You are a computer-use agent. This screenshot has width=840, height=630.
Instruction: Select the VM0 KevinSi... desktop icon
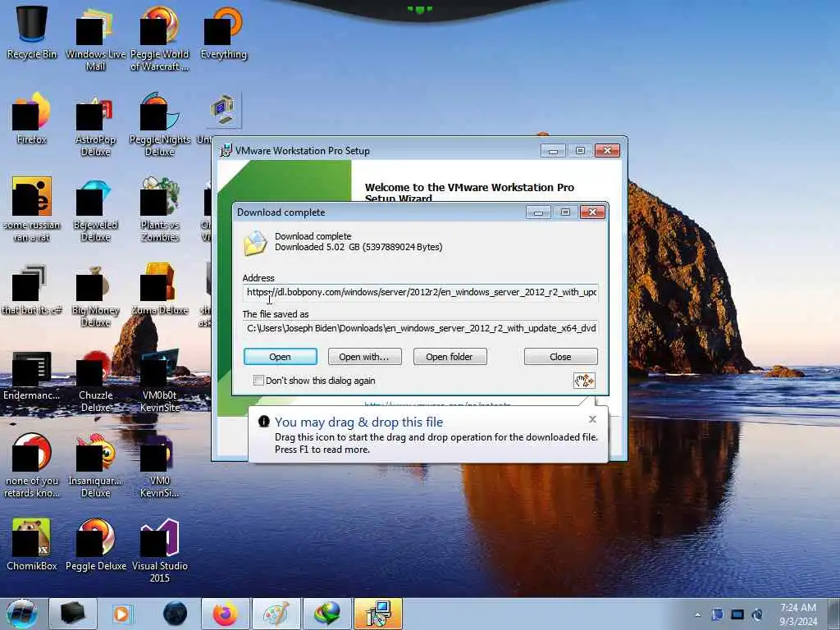pos(160,466)
